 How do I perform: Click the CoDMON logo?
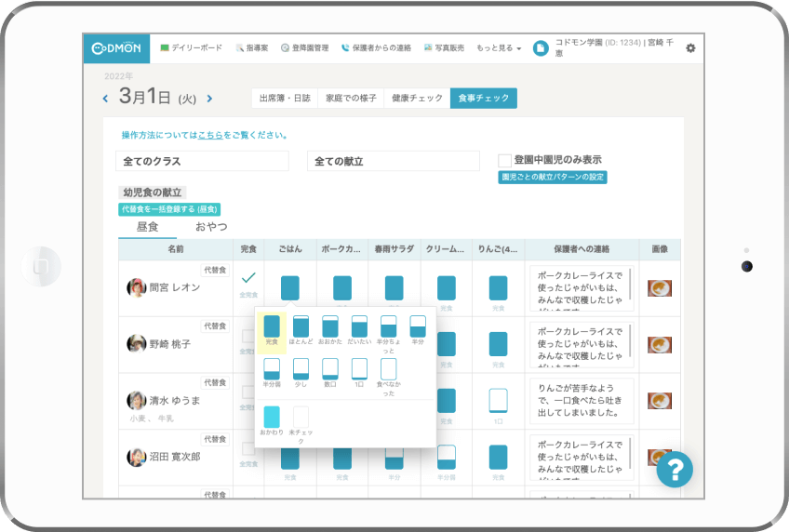(116, 48)
